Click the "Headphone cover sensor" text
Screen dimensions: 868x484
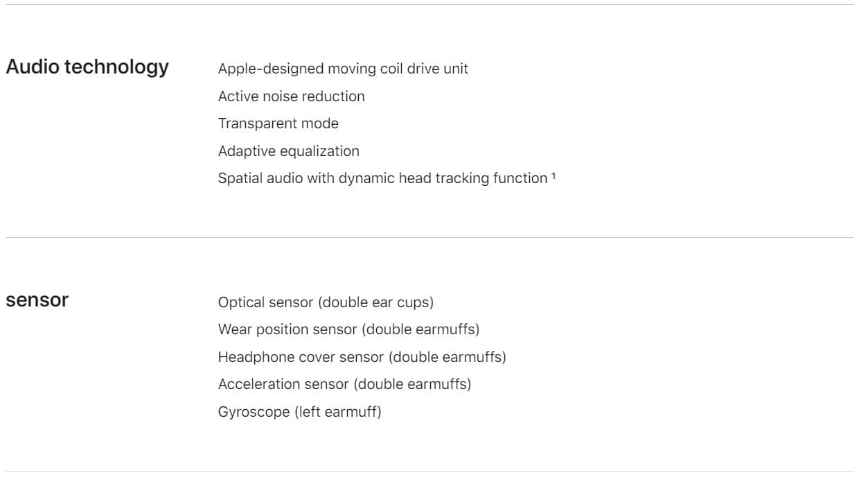301,357
